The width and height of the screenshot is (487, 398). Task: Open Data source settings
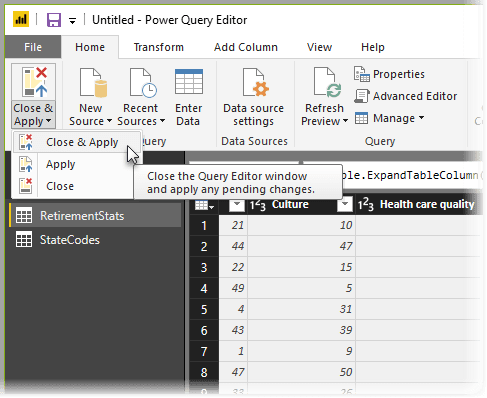point(254,97)
